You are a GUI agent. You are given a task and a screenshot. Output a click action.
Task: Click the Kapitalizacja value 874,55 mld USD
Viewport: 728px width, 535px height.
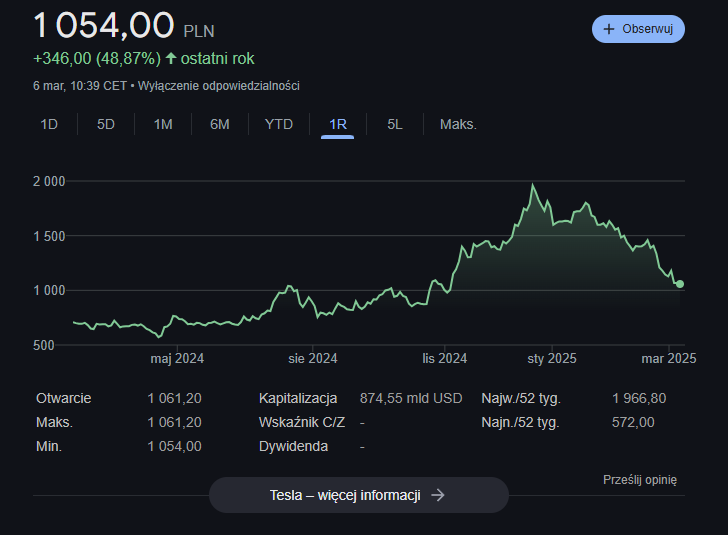pos(411,398)
